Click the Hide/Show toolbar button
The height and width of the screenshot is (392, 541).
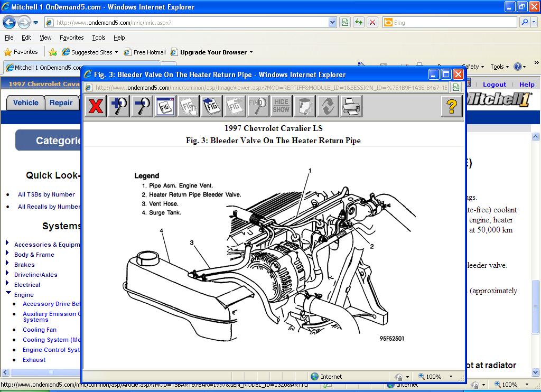[281, 106]
